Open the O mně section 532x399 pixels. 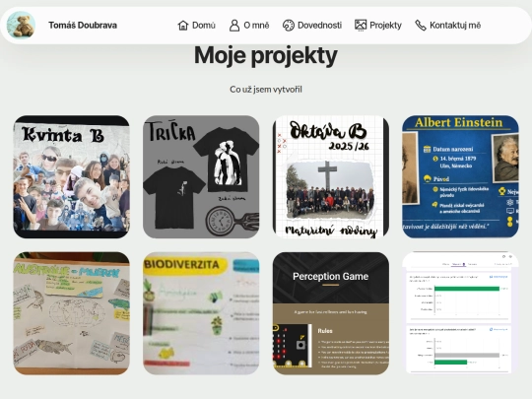(x=249, y=25)
